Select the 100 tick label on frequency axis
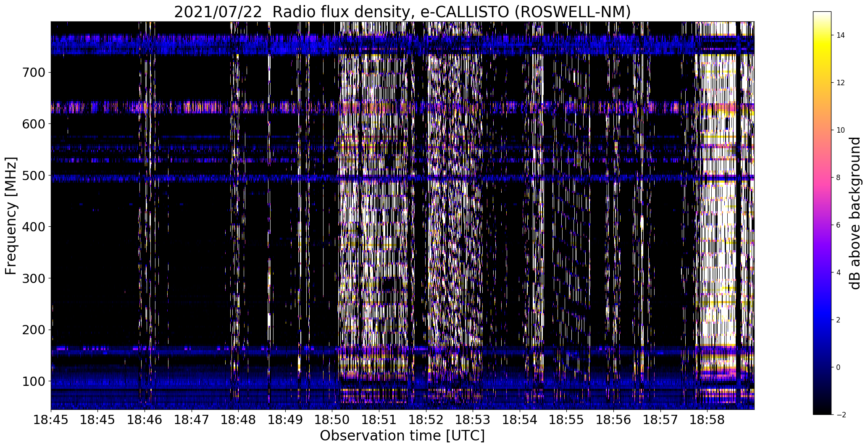 33,381
